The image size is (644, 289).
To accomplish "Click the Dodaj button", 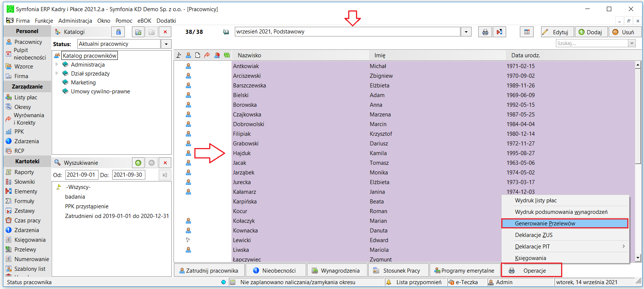I will (591, 32).
